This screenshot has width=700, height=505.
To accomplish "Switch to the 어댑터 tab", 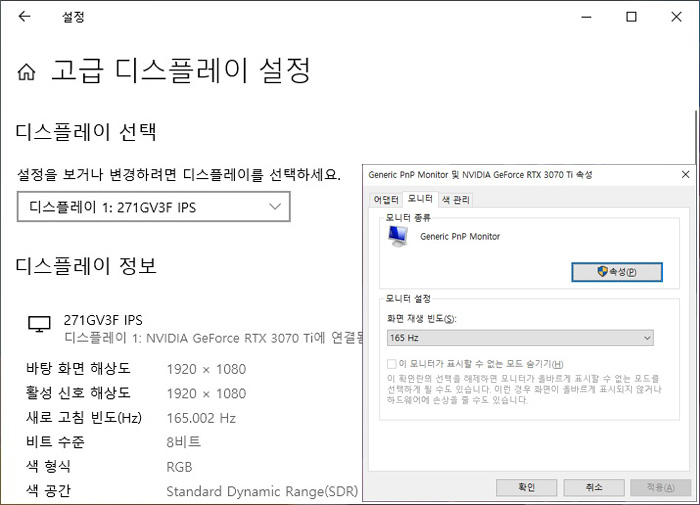I will [x=385, y=199].
